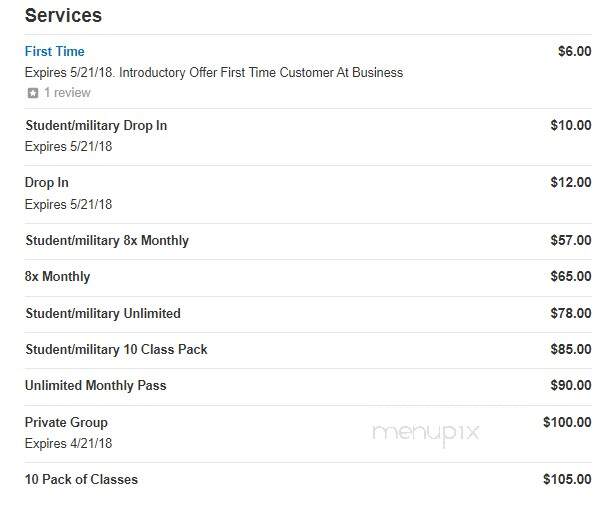This screenshot has width=605, height=515.
Task: Click the $12.00 Drop In price
Action: tap(571, 182)
